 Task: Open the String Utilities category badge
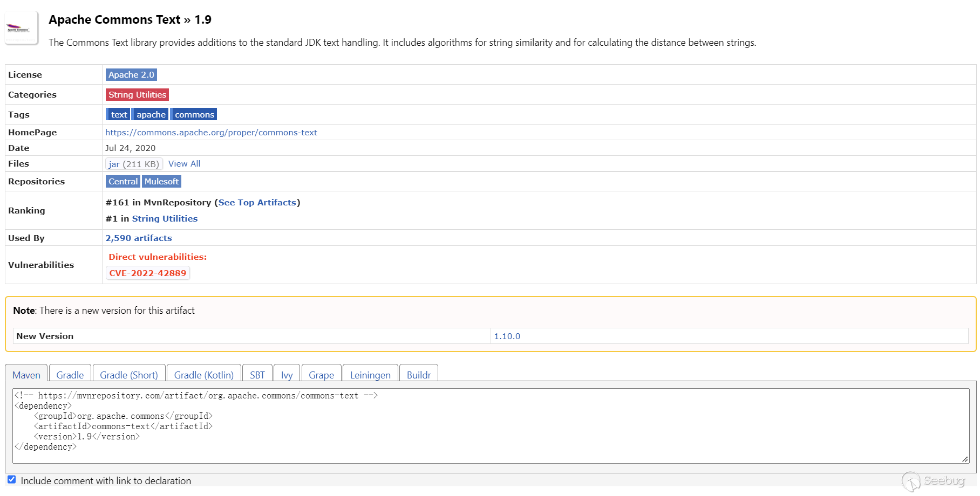[x=137, y=95]
